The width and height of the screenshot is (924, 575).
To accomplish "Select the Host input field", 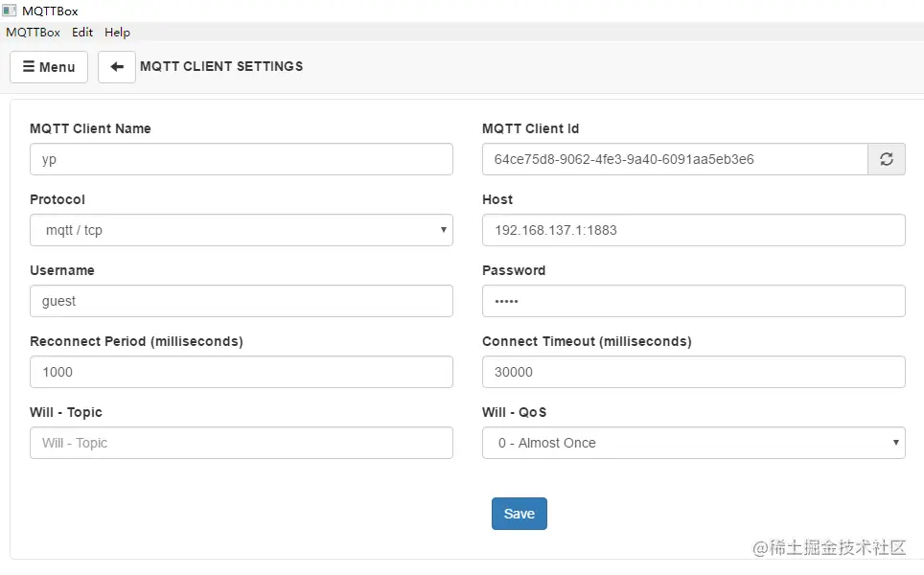I will (x=693, y=230).
